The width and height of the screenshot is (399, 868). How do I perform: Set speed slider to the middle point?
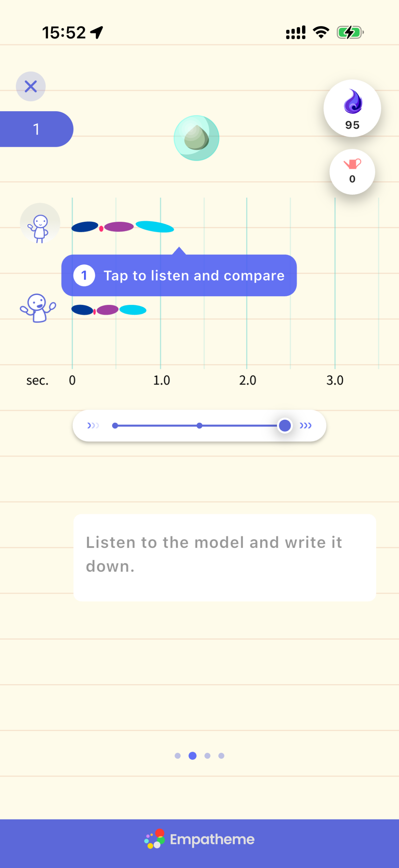pyautogui.click(x=199, y=426)
